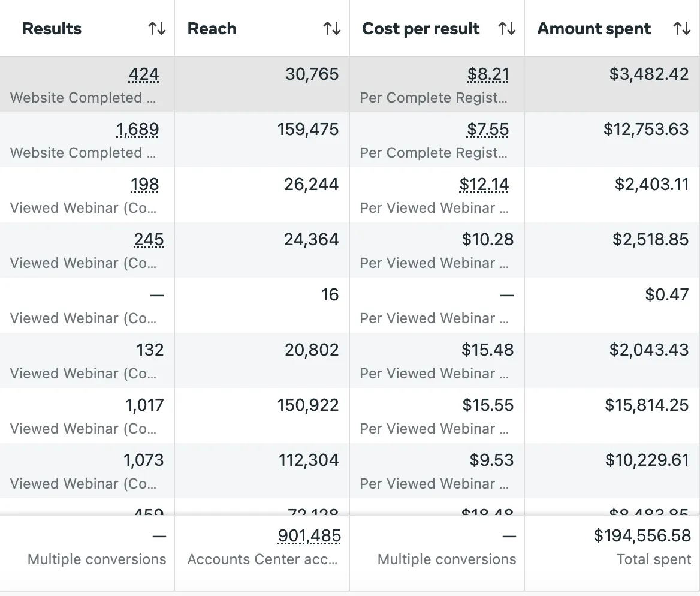Select the Reach column header label
Viewport: 700px width, 596px height.
[x=212, y=29]
